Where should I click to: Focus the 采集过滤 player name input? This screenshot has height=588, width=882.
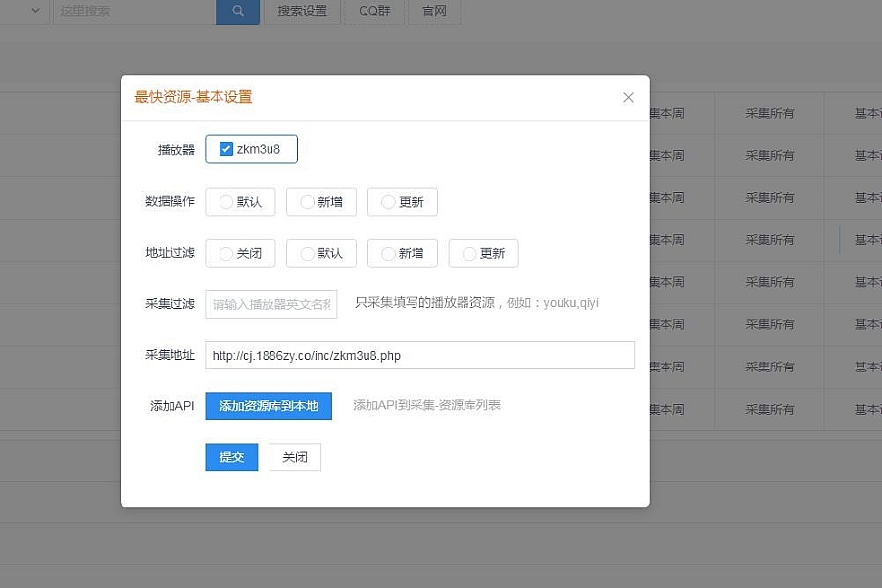[271, 304]
